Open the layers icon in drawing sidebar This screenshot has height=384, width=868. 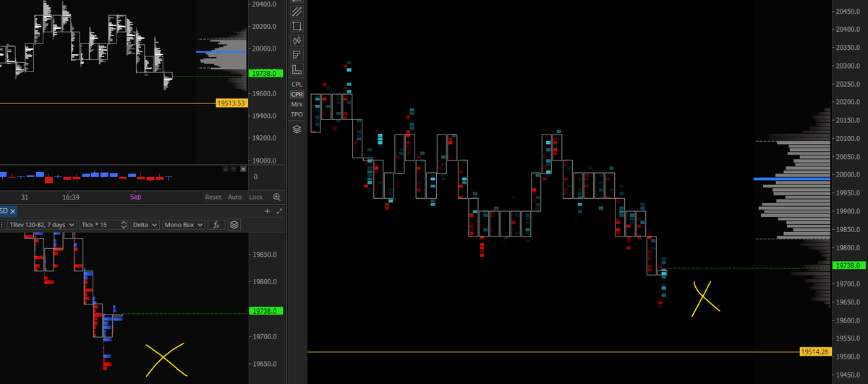pyautogui.click(x=297, y=129)
